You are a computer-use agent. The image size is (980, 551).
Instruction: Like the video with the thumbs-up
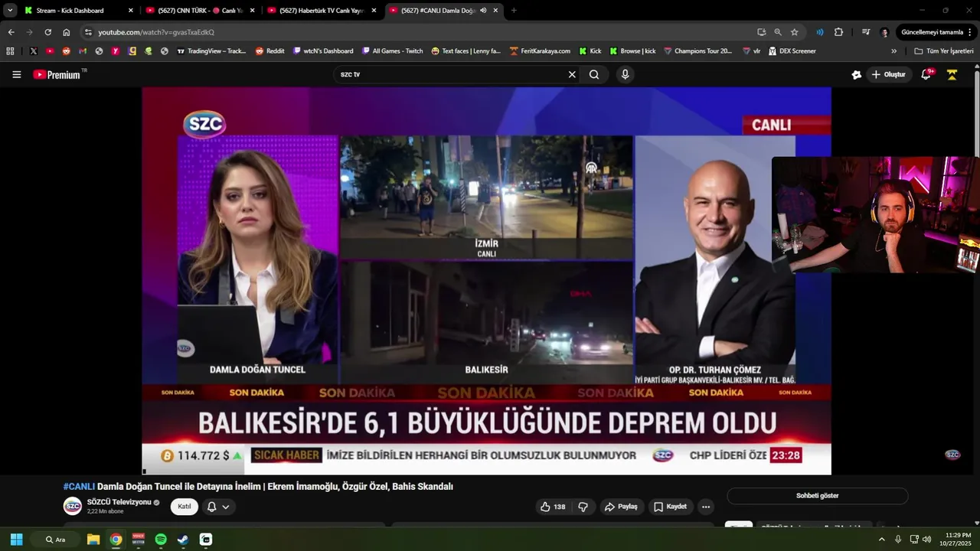(x=553, y=507)
